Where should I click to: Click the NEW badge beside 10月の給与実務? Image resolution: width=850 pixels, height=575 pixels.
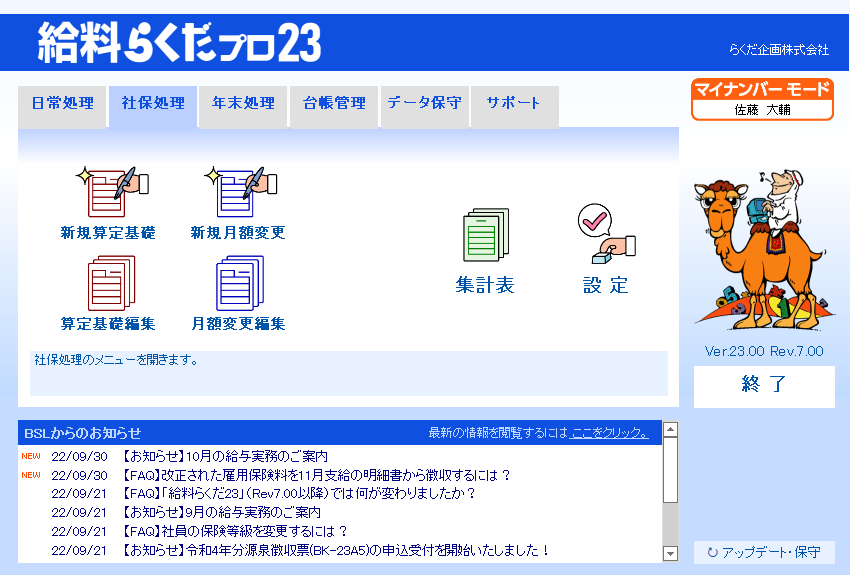coord(31,456)
